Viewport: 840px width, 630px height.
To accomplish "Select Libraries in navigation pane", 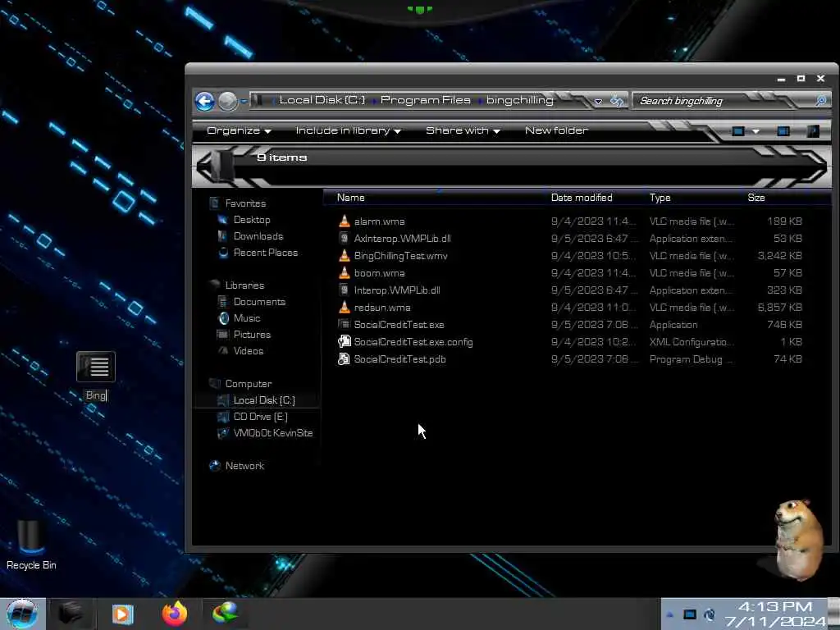I will 244,285.
